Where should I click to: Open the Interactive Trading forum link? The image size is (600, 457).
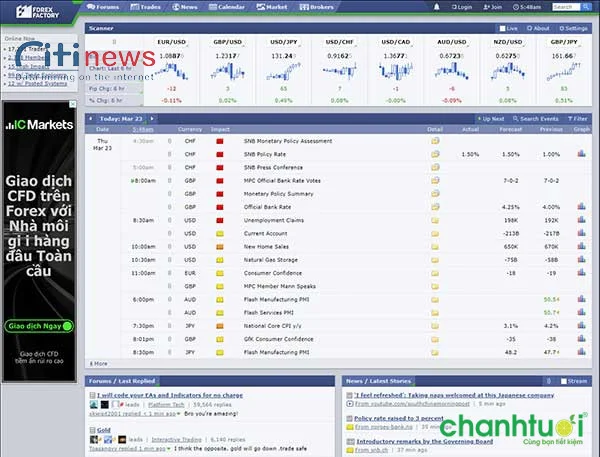tap(176, 440)
